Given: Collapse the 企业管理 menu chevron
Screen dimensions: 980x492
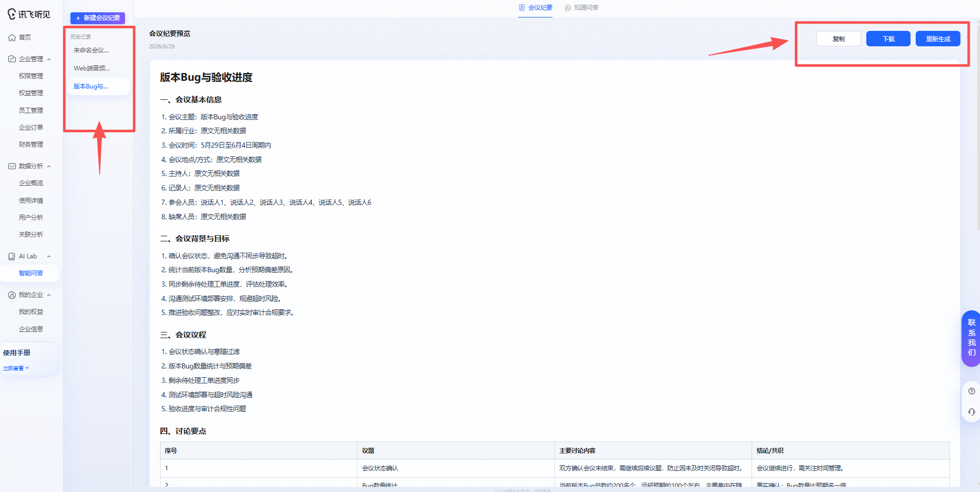Looking at the screenshot, I should coord(49,59).
